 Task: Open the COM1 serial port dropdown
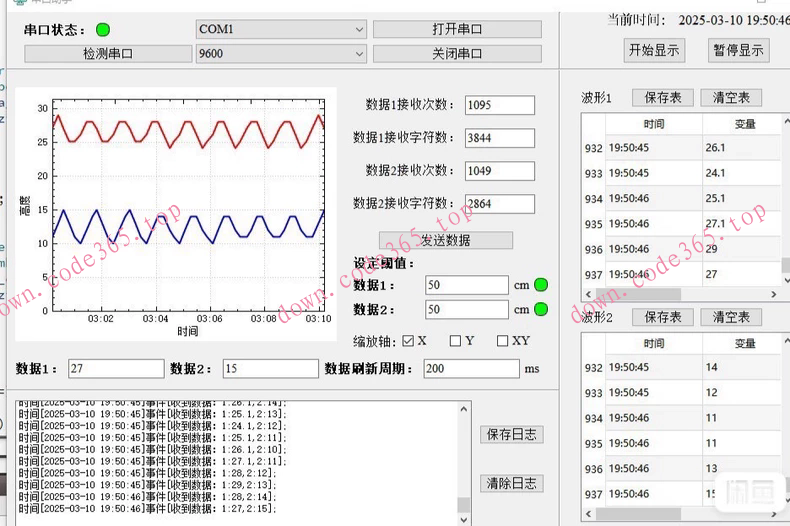281,29
